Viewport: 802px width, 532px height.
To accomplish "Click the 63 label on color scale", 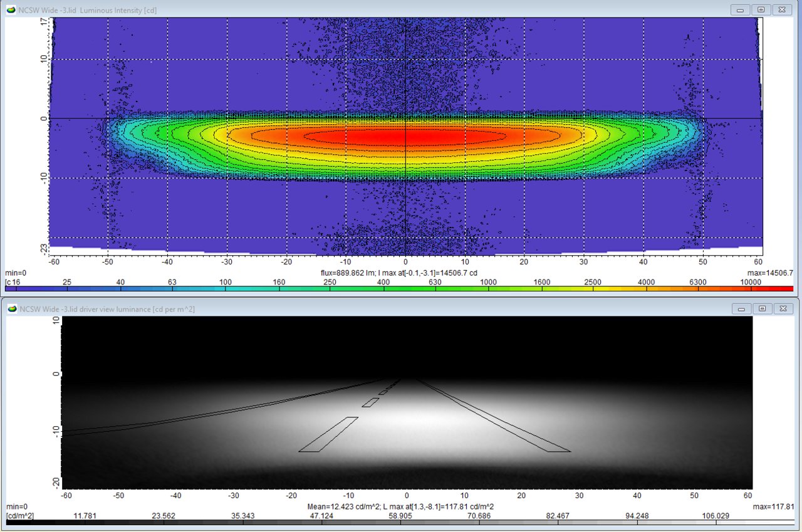I will pyautogui.click(x=172, y=283).
